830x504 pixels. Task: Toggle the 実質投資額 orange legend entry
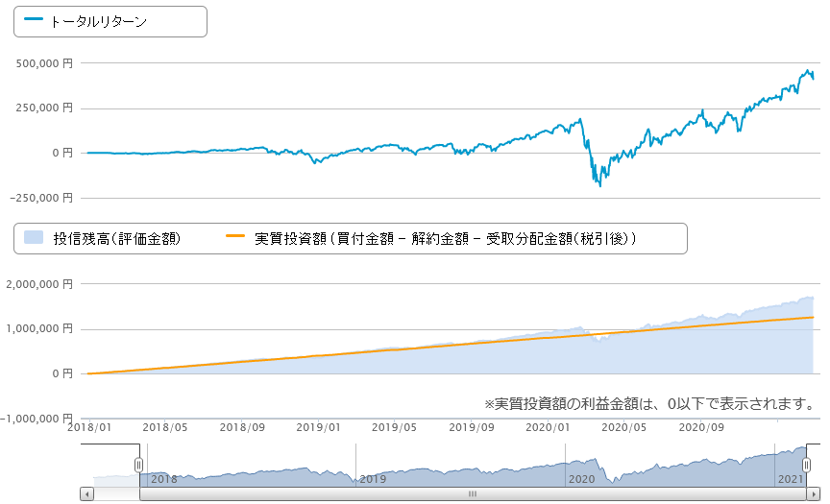[x=431, y=238]
